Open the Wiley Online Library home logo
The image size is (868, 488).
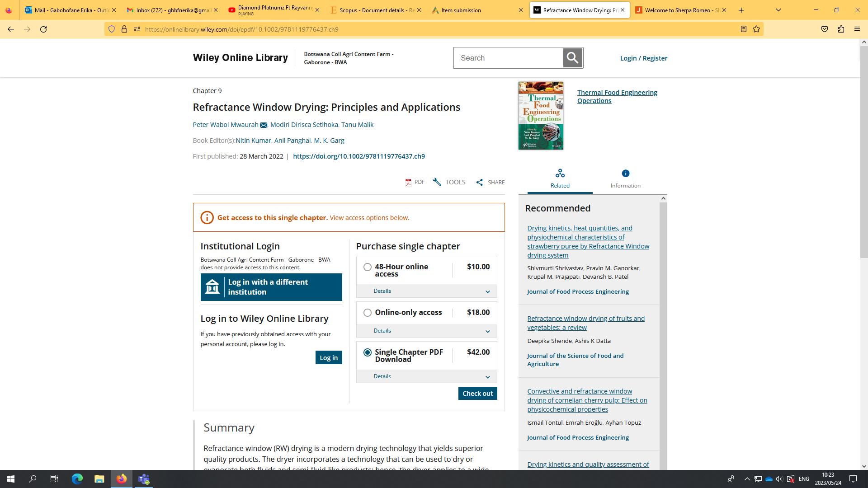click(x=241, y=58)
